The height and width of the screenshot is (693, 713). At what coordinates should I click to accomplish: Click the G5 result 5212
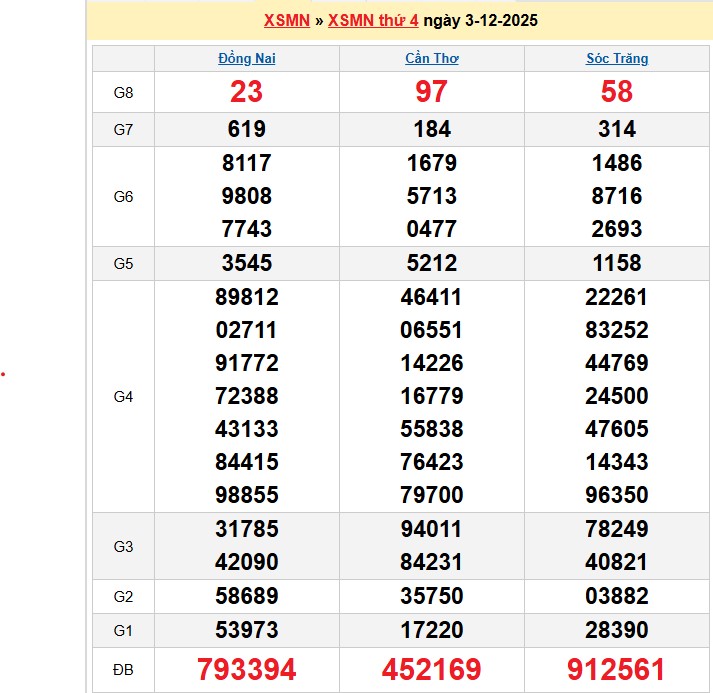[x=432, y=264]
